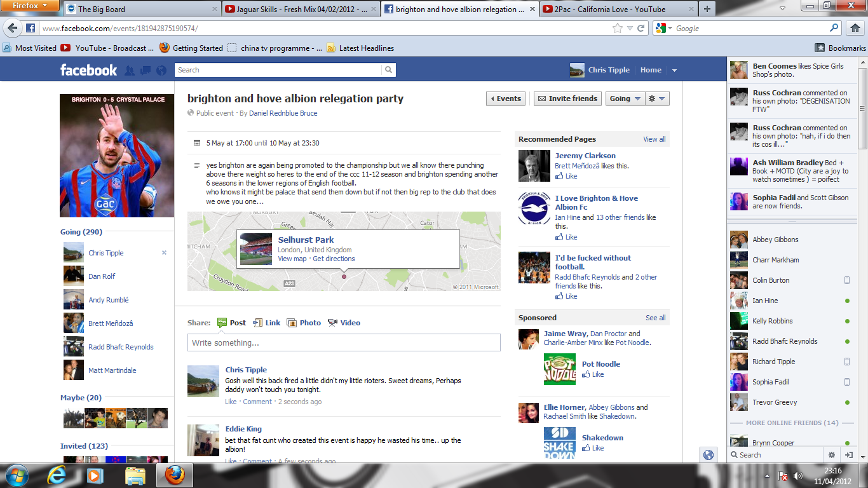Open the Windows Start button

pyautogui.click(x=16, y=475)
